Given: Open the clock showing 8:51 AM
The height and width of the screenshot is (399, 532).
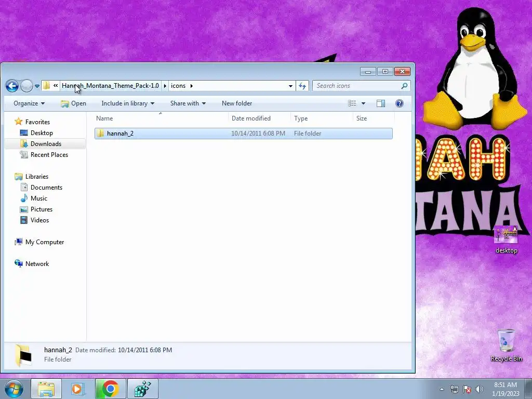Looking at the screenshot, I should tap(506, 389).
